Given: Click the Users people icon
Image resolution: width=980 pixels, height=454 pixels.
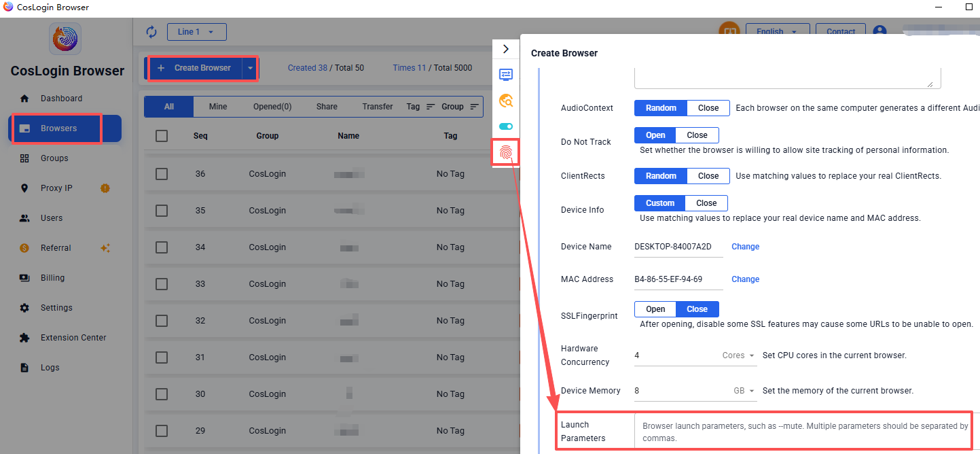Looking at the screenshot, I should 24,218.
